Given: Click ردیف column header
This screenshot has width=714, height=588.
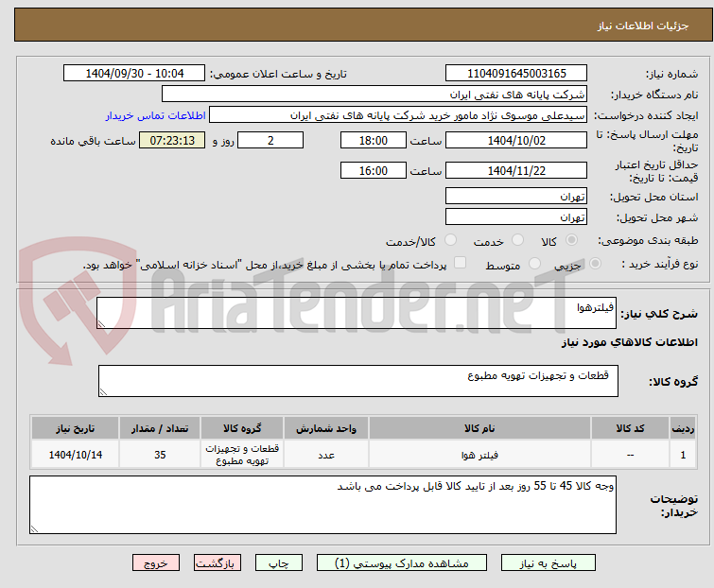Looking at the screenshot, I should tap(683, 428).
